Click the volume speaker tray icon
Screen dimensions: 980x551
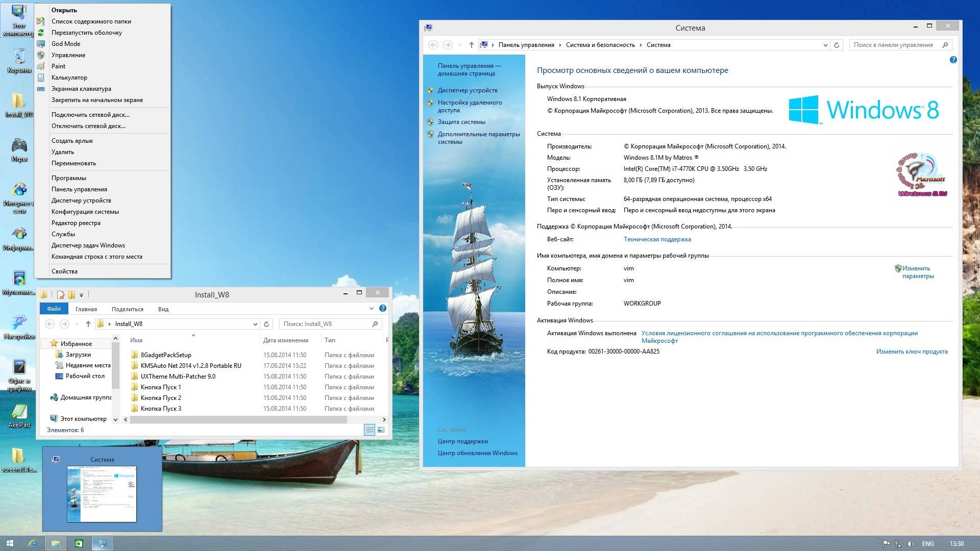(911, 544)
